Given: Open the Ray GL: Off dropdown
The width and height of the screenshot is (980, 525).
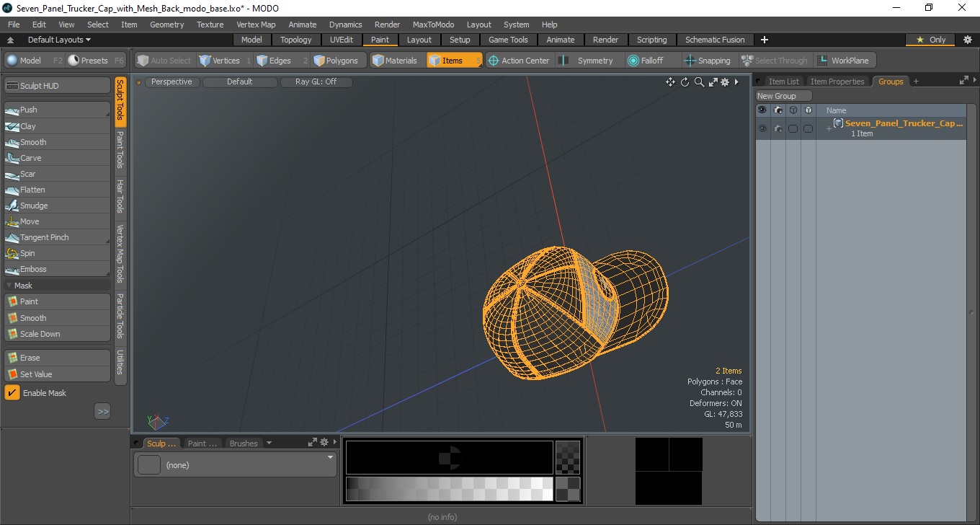Looking at the screenshot, I should [x=316, y=82].
